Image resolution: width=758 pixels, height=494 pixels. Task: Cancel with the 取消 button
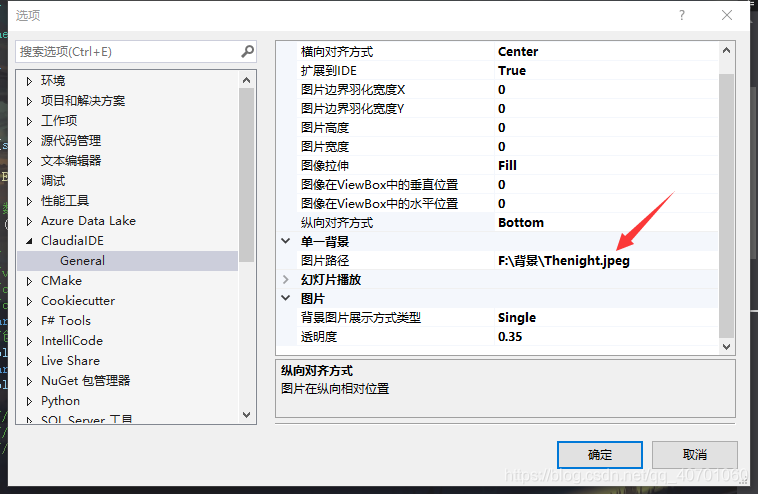click(x=695, y=455)
